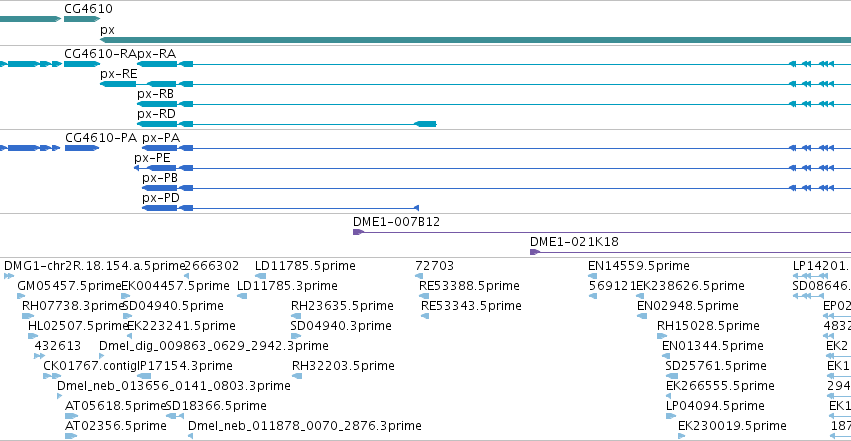Select the SD25761.5prime EST label

716,366
